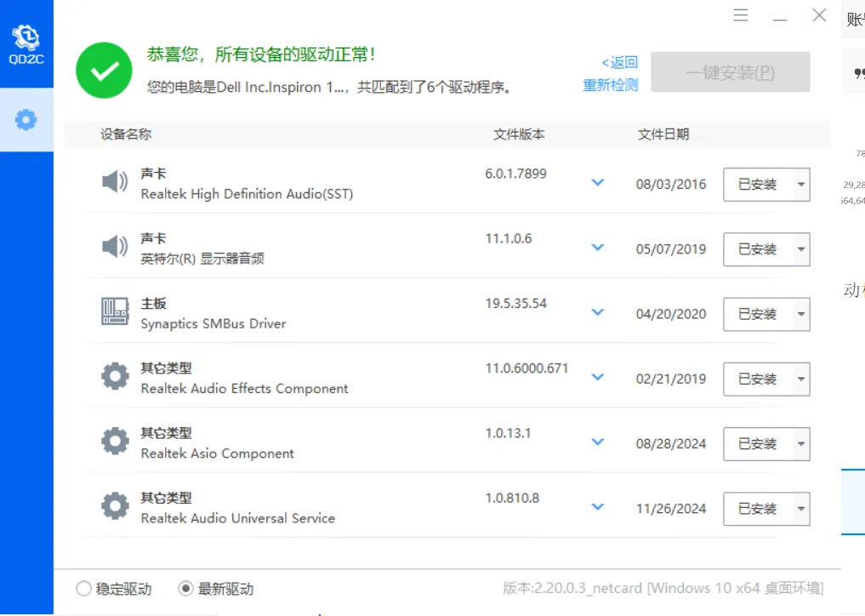Expand version chevron for Synaptics SMBus Driver
Screen dimensions: 865x616
(598, 312)
